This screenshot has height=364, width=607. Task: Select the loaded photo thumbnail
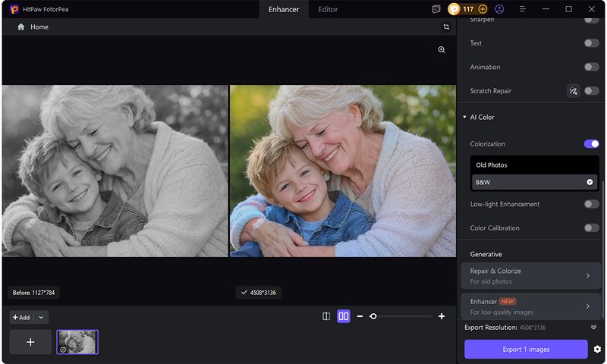77,342
